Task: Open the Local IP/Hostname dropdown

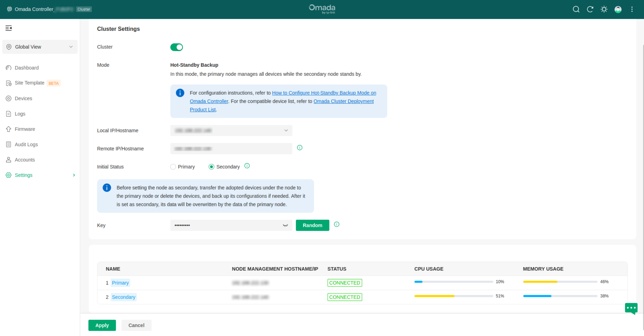Action: pyautogui.click(x=231, y=131)
